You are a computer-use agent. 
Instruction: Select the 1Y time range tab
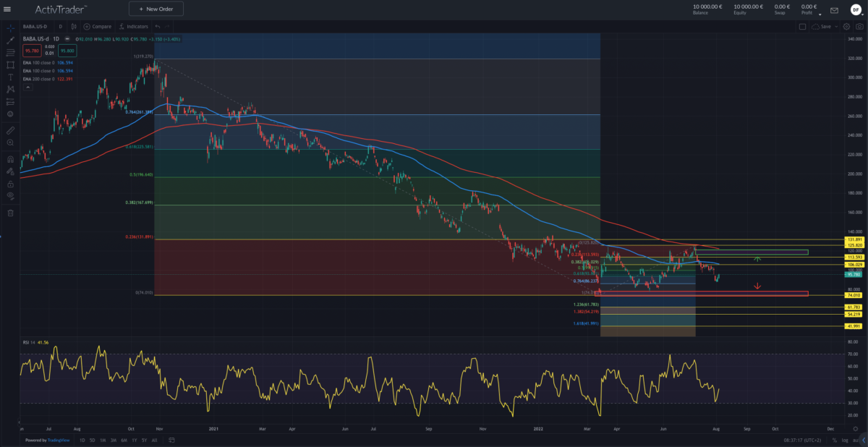pyautogui.click(x=135, y=440)
